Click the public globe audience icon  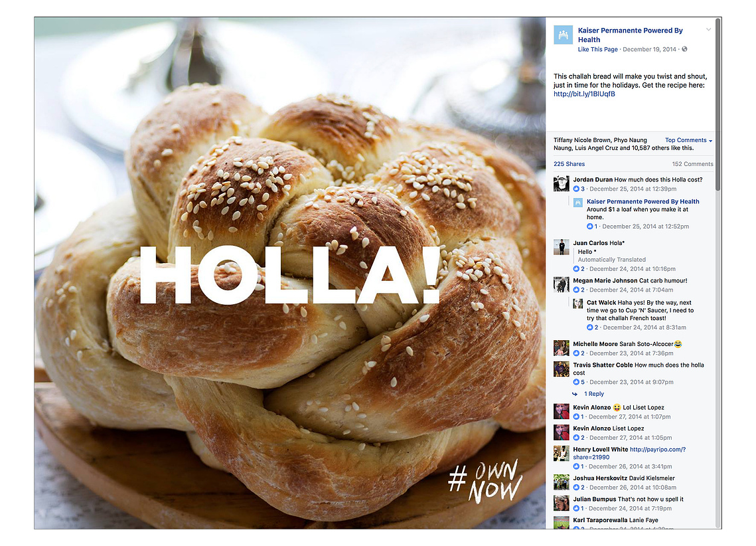(x=684, y=49)
